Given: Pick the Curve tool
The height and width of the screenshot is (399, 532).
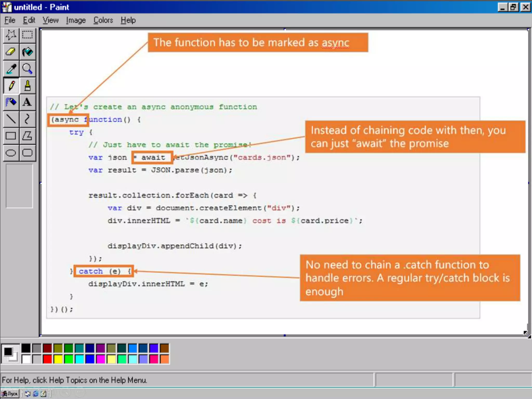Looking at the screenshot, I should [27, 119].
